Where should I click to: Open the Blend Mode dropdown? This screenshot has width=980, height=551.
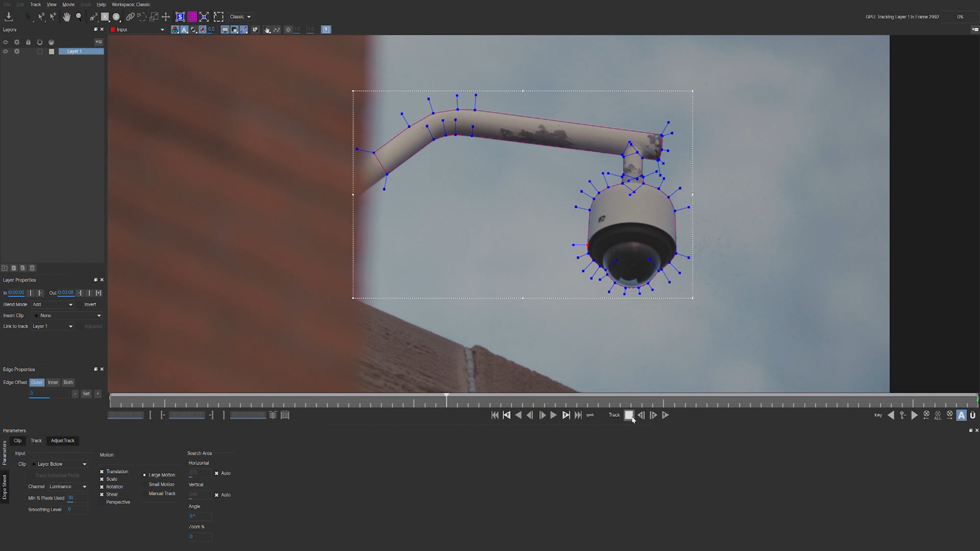pos(53,305)
